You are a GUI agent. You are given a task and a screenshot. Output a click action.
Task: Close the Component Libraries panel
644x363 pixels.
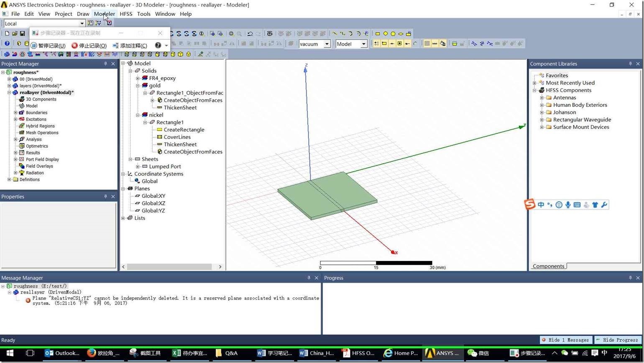(x=638, y=64)
